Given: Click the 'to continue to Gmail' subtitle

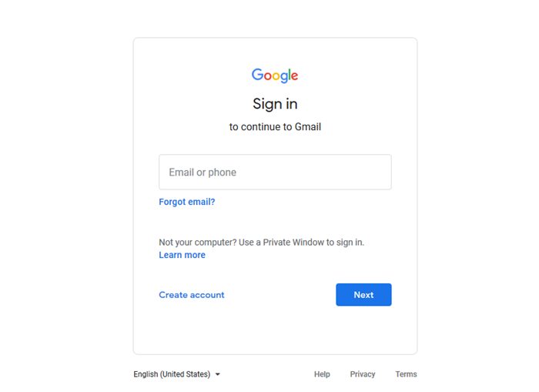Looking at the screenshot, I should point(275,127).
